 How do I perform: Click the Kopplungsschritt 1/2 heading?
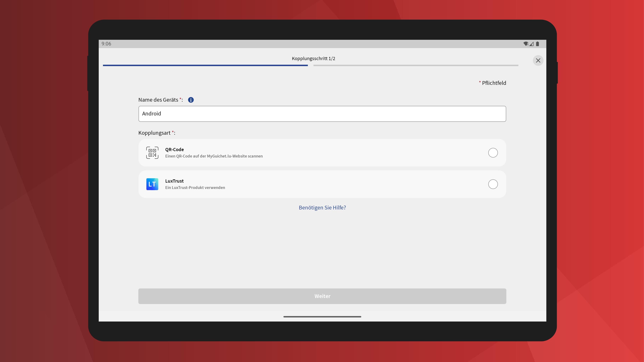[x=314, y=59]
